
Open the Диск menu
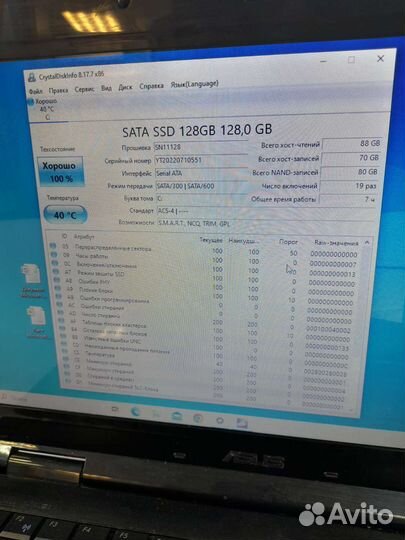(x=125, y=87)
